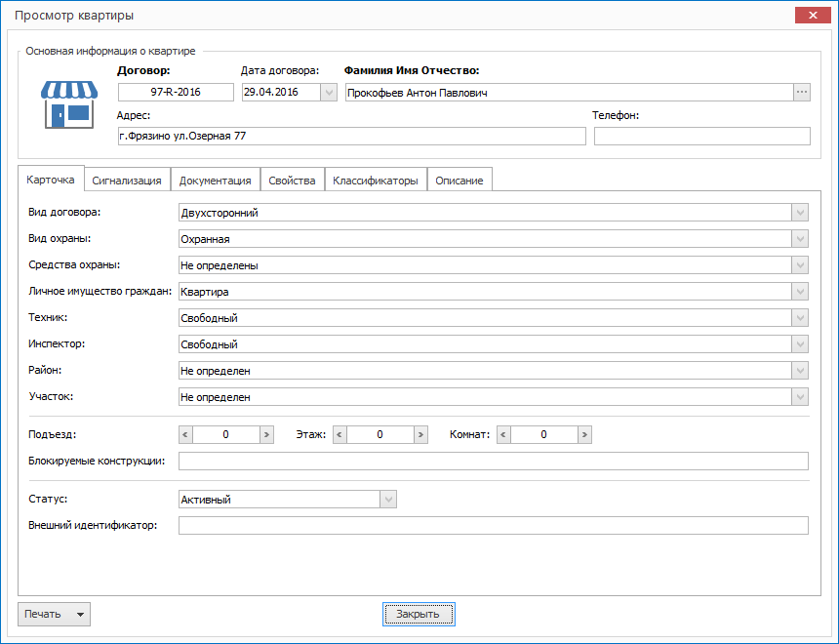The width and height of the screenshot is (839, 644).
Task: Select the Классификаторы tab
Action: point(376,181)
